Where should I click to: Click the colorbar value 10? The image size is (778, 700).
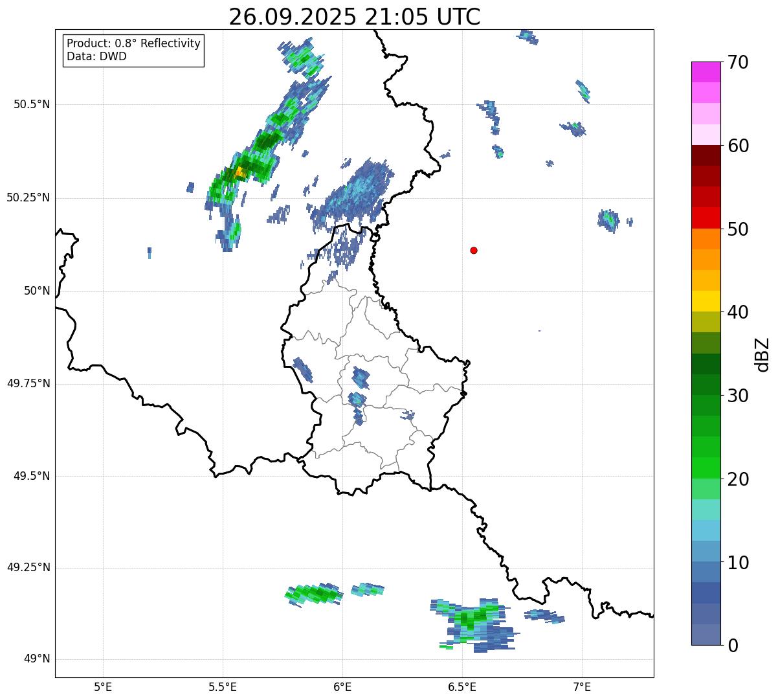tap(738, 562)
